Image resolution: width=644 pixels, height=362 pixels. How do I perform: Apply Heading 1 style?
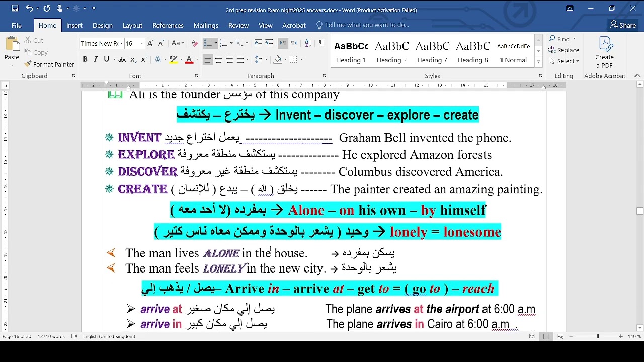click(351, 52)
